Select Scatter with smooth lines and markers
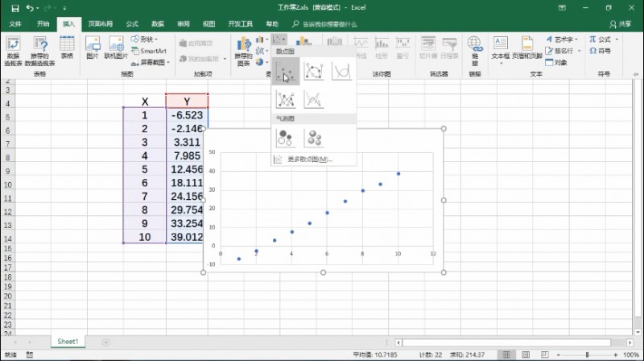Image resolution: width=644 pixels, height=361 pixels. click(x=314, y=72)
